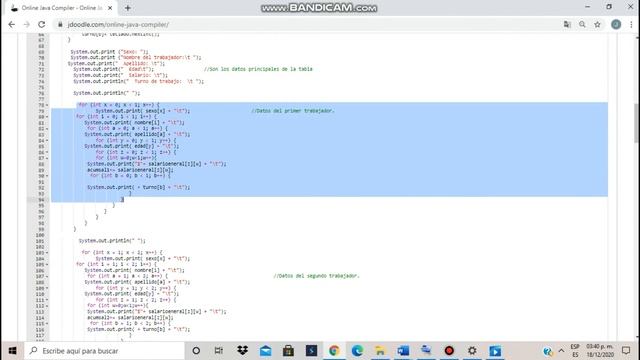640x360 pixels.
Task: Open the notification center icon
Action: point(626,351)
